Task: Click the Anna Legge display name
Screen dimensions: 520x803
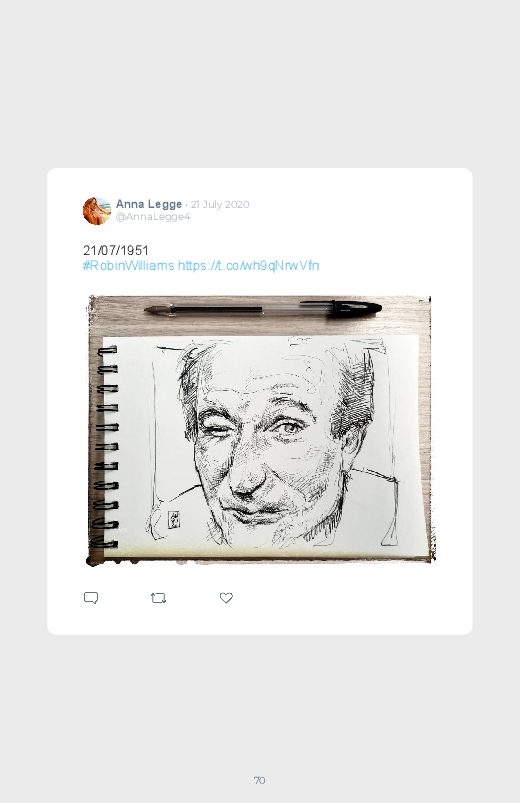Action: [149, 204]
